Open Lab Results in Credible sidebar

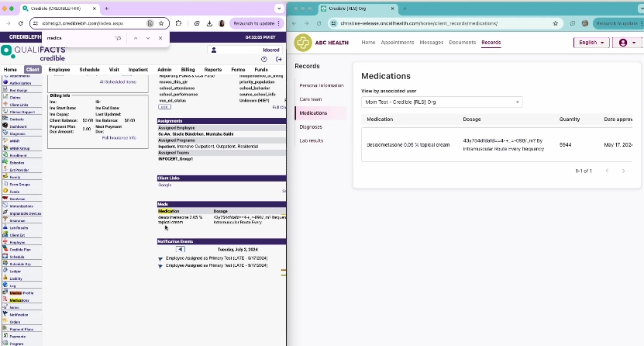(19, 227)
